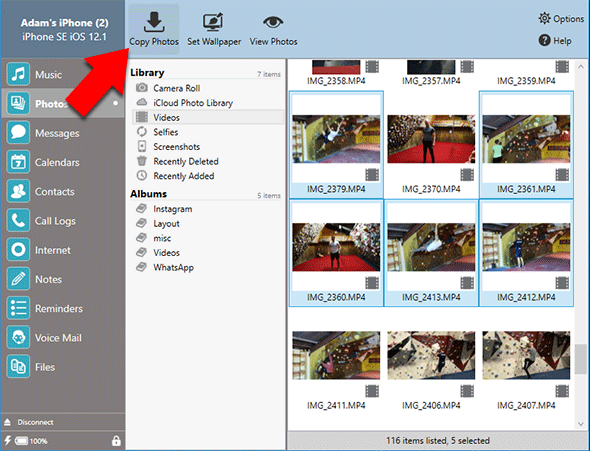Disconnect the iPhone using the eject button

click(7, 422)
